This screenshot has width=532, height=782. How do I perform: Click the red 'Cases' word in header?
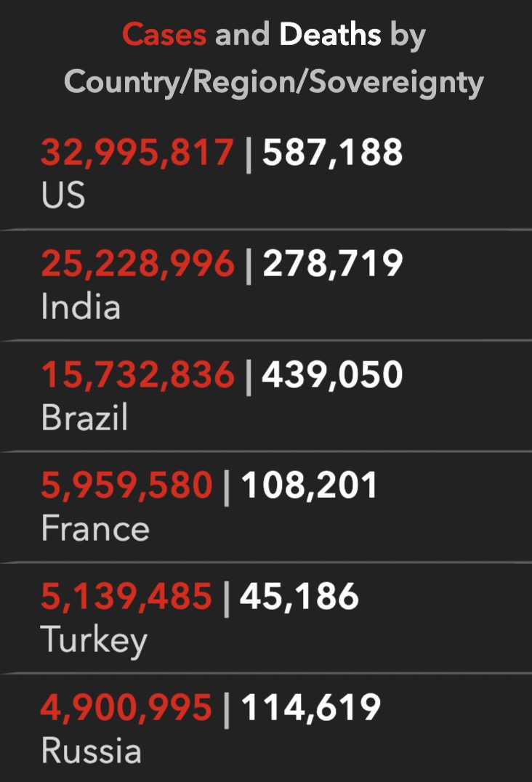pos(164,35)
